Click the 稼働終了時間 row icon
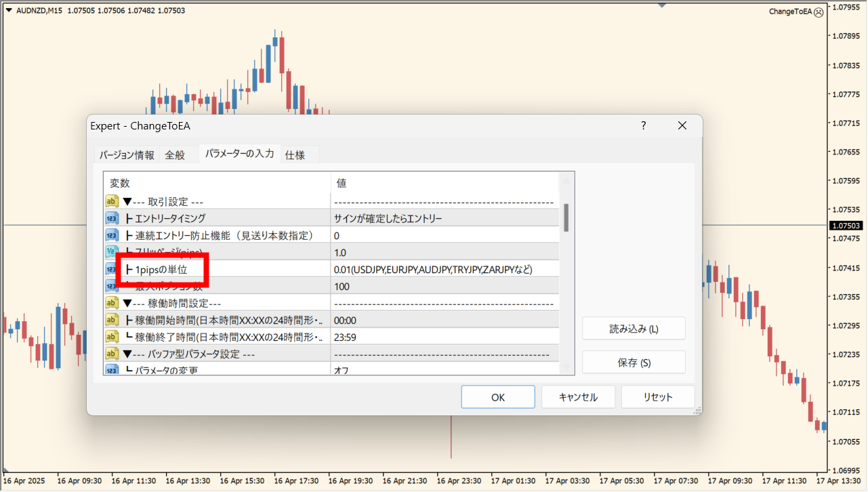868x492 pixels. [x=112, y=337]
